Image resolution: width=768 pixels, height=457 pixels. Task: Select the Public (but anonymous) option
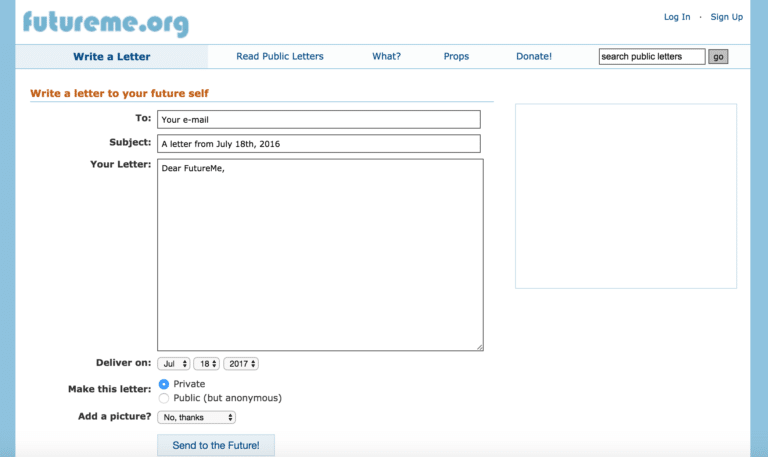tap(164, 398)
